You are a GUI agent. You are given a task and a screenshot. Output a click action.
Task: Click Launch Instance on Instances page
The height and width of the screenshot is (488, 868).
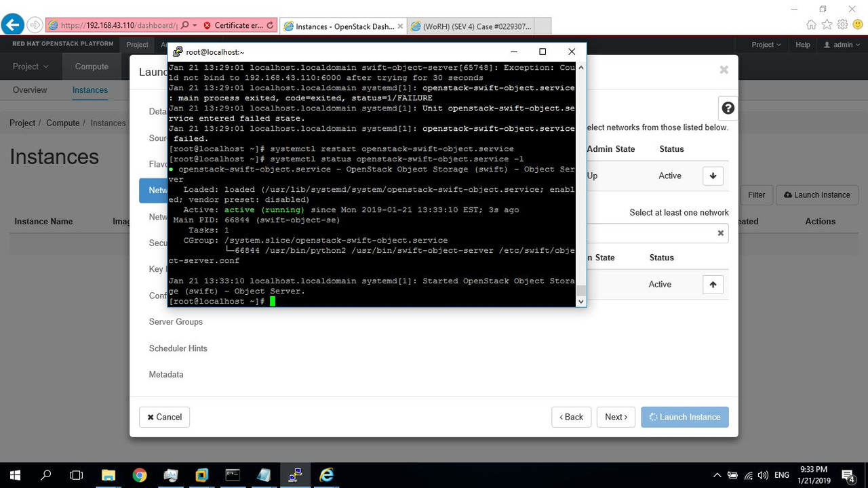[x=817, y=195]
